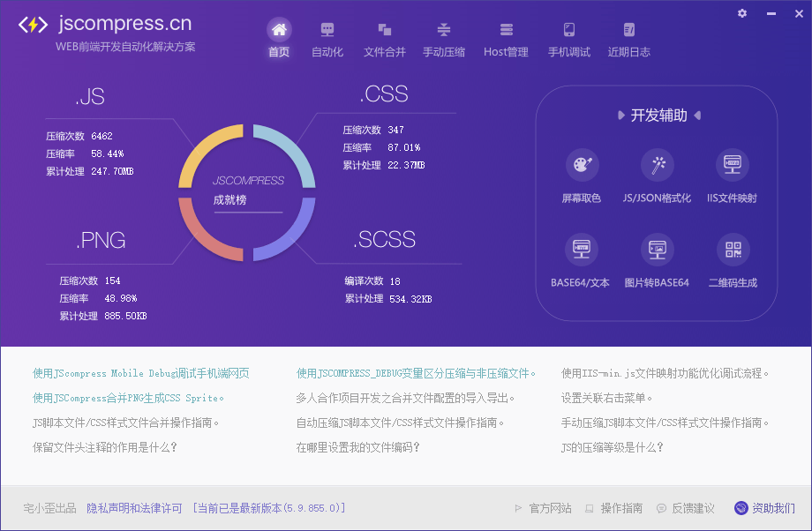Click the purple .SCSS ring segment
The image size is (812, 531).
click(291, 236)
